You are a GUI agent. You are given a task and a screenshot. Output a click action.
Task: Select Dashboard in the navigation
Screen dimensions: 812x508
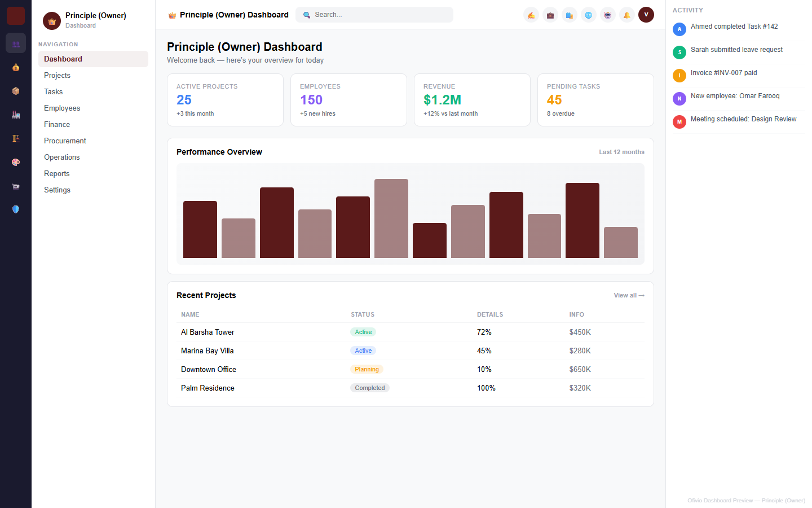click(93, 59)
